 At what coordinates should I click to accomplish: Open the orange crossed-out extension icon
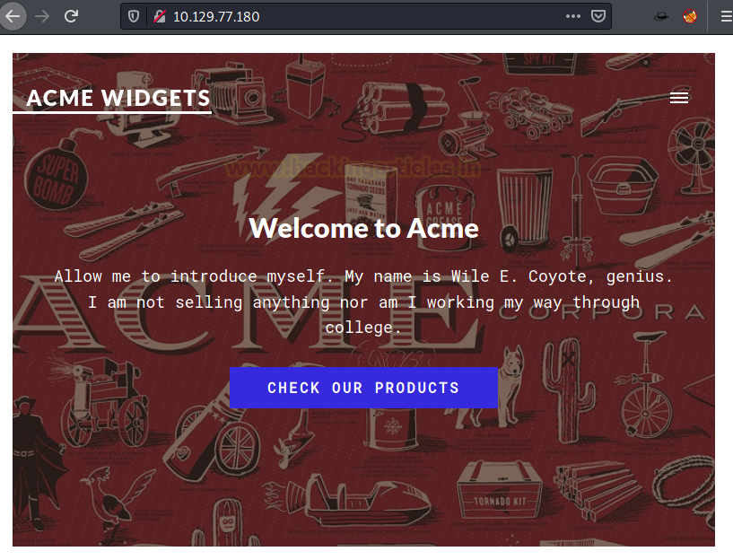pyautogui.click(x=690, y=16)
